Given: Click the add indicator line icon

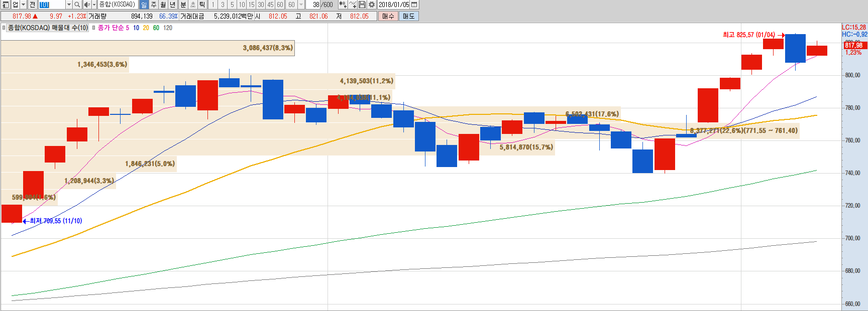Looking at the screenshot, I should coord(353,5).
